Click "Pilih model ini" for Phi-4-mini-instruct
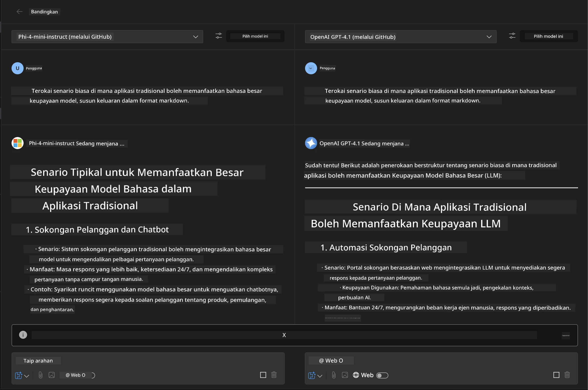This screenshot has height=390, width=588. 255,36
